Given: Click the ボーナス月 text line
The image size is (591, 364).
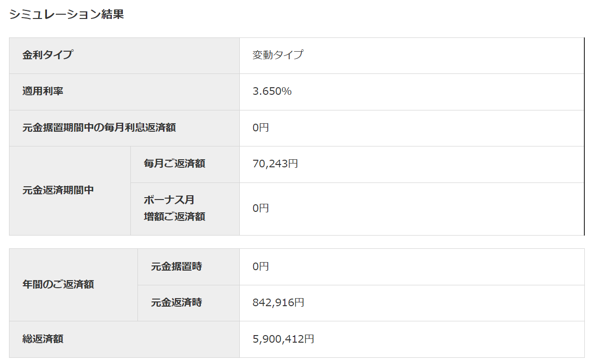Looking at the screenshot, I should (x=169, y=200).
